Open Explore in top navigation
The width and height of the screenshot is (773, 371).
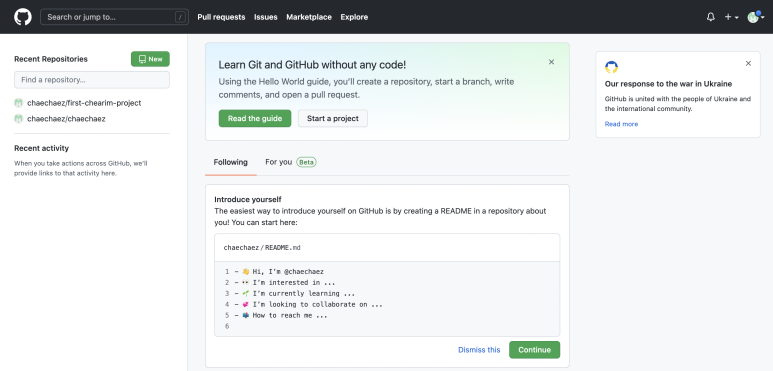354,17
